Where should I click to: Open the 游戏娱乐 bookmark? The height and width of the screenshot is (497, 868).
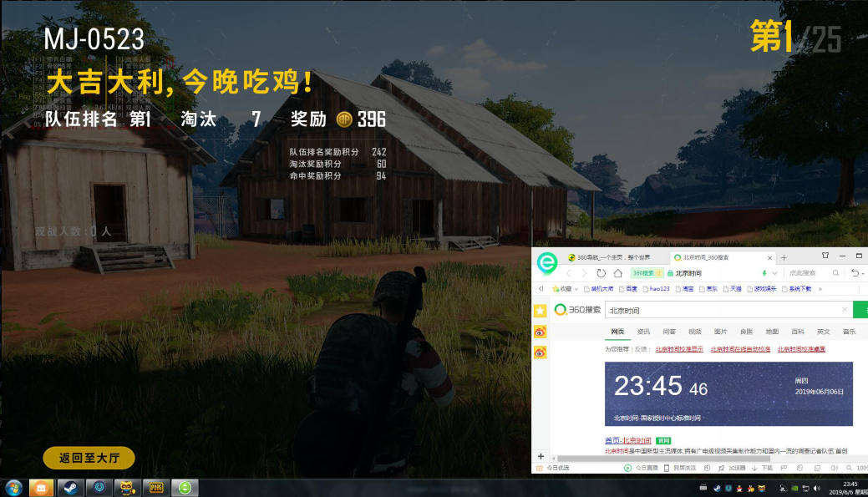(x=761, y=289)
